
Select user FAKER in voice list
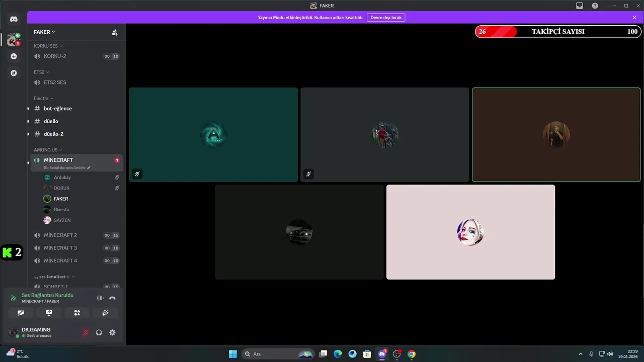coord(82,199)
